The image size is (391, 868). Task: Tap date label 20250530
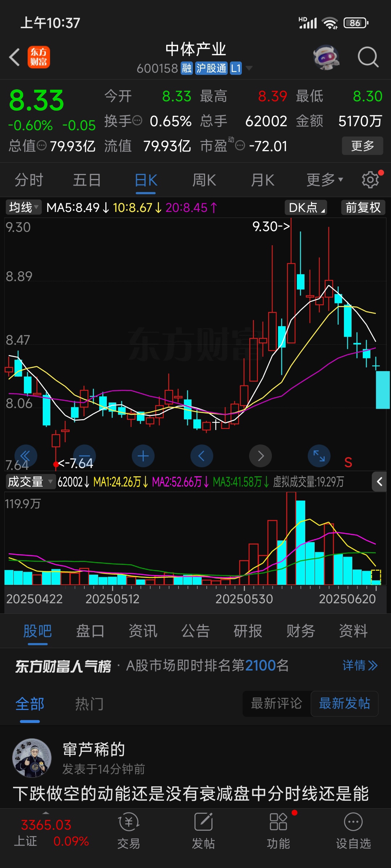[x=244, y=599]
